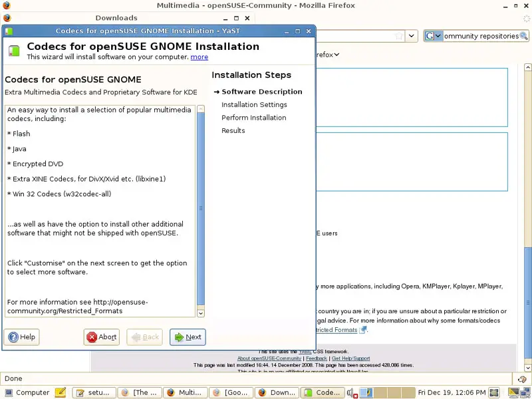Switch to '[The ...' taskbar window
The image size is (532, 399).
pyautogui.click(x=140, y=392)
